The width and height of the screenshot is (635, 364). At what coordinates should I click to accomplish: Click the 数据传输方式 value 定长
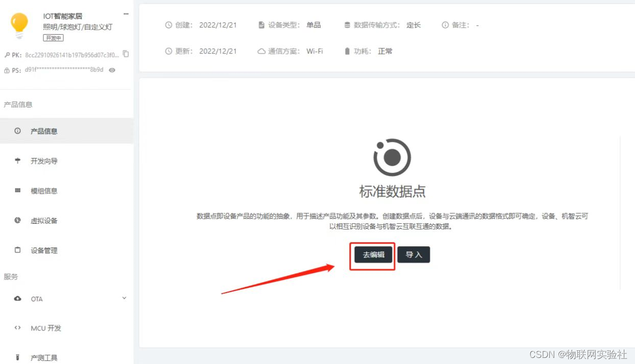[x=413, y=25]
